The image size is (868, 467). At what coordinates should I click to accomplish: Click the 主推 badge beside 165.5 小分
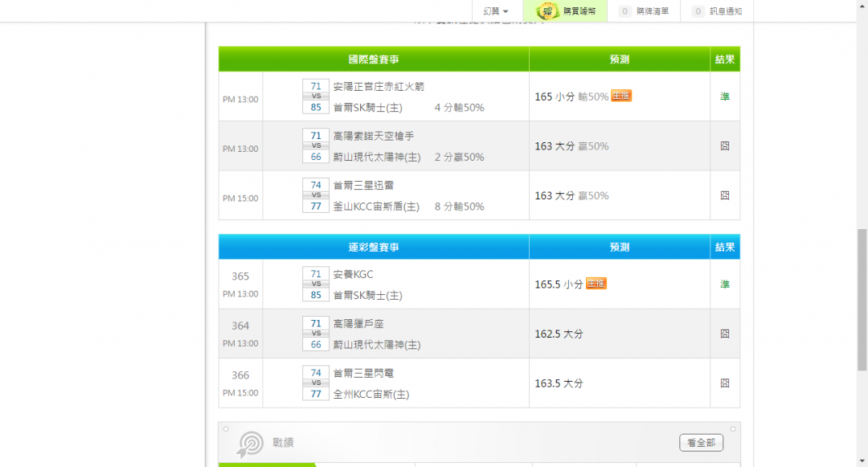(596, 283)
